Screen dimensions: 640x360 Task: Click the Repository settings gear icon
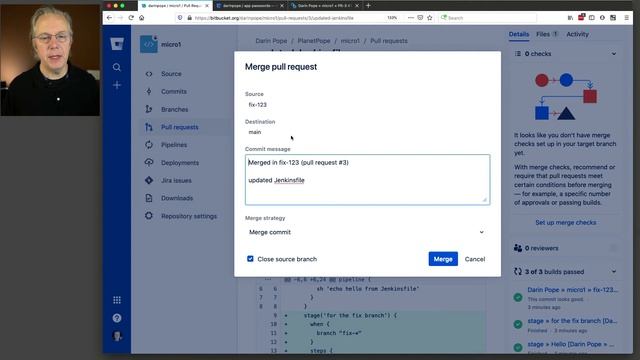[x=149, y=216]
